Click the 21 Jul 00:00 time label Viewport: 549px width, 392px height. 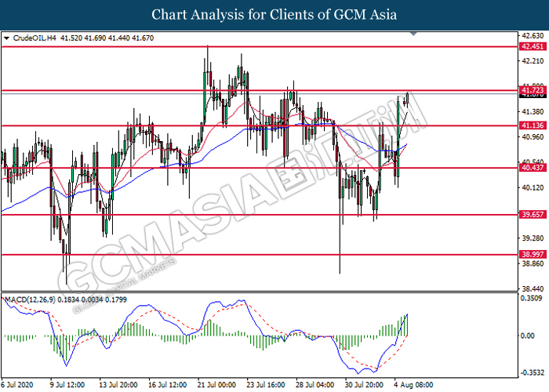[216, 385]
